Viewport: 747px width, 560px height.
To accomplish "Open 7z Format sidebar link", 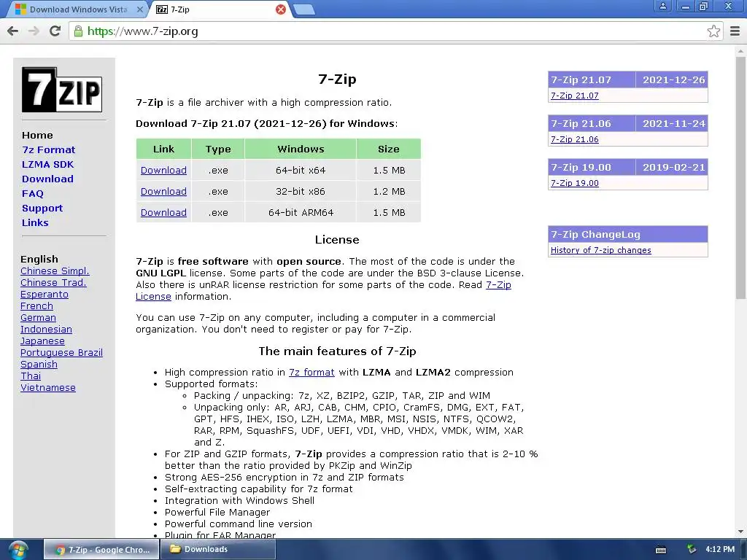I will (49, 149).
